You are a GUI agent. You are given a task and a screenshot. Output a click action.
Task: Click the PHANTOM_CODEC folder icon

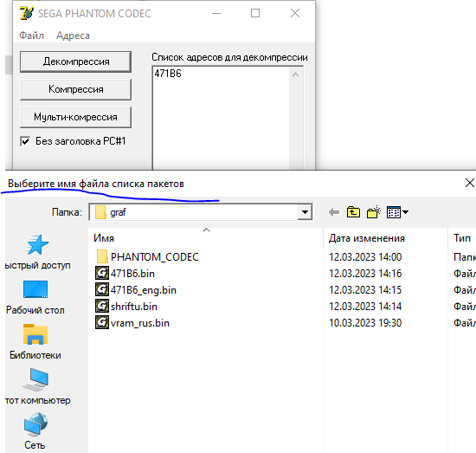coord(102,256)
